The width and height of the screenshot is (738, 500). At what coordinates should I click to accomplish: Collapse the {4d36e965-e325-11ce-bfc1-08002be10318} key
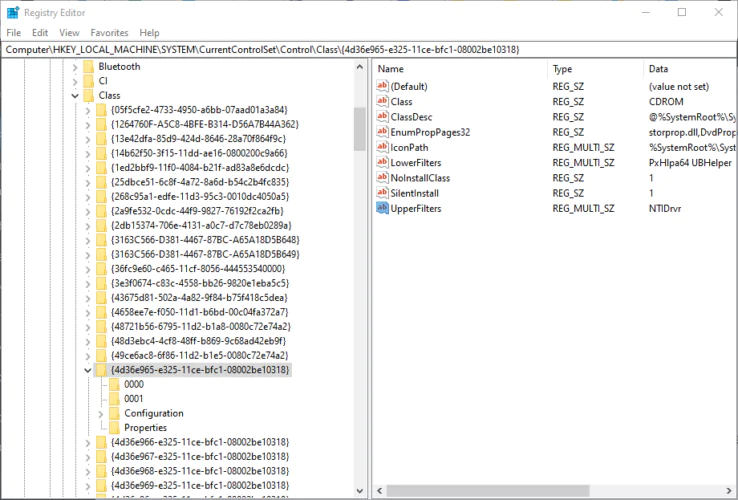(87, 370)
